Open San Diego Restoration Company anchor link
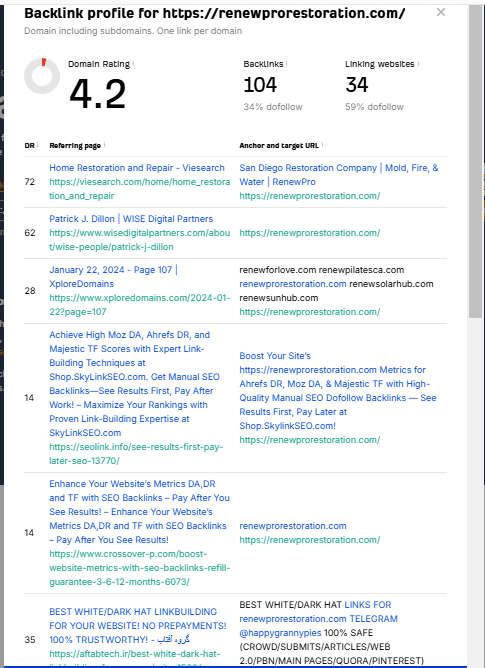This screenshot has height=668, width=485. (338, 175)
